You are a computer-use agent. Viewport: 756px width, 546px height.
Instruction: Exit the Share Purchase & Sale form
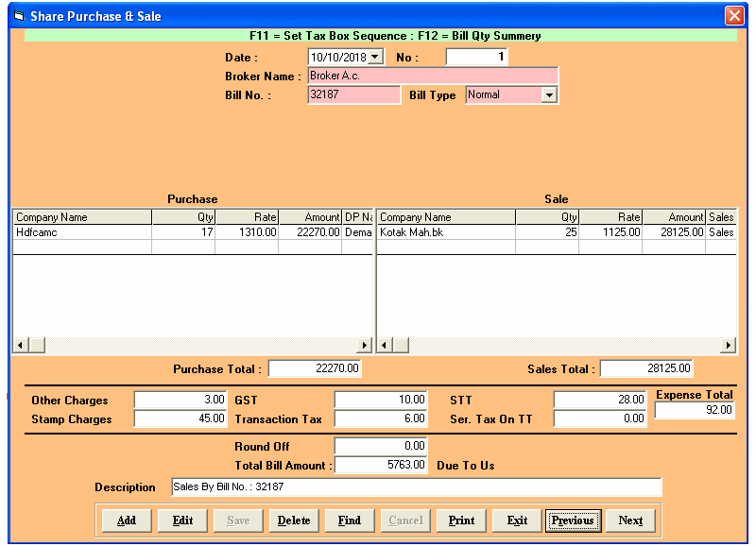tap(517, 520)
